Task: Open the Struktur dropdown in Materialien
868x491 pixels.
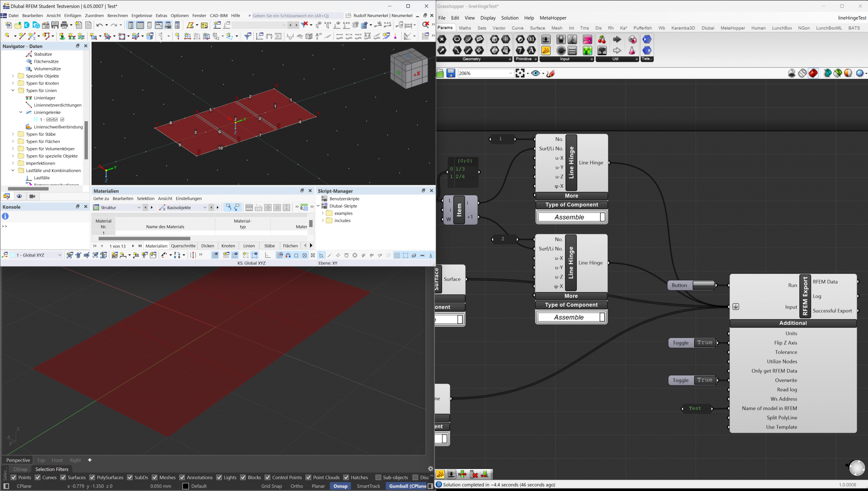Action: tap(139, 207)
